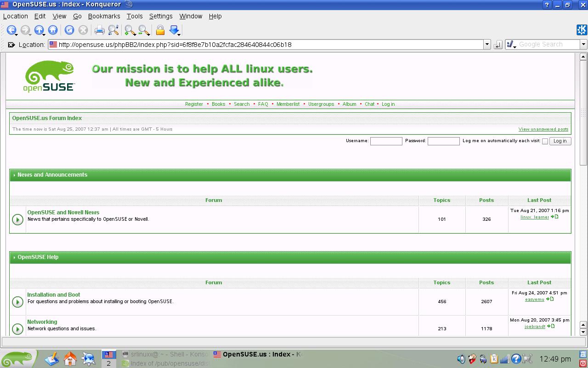The height and width of the screenshot is (368, 588).
Task: Go back with the Back arrow icon
Action: coord(11,30)
